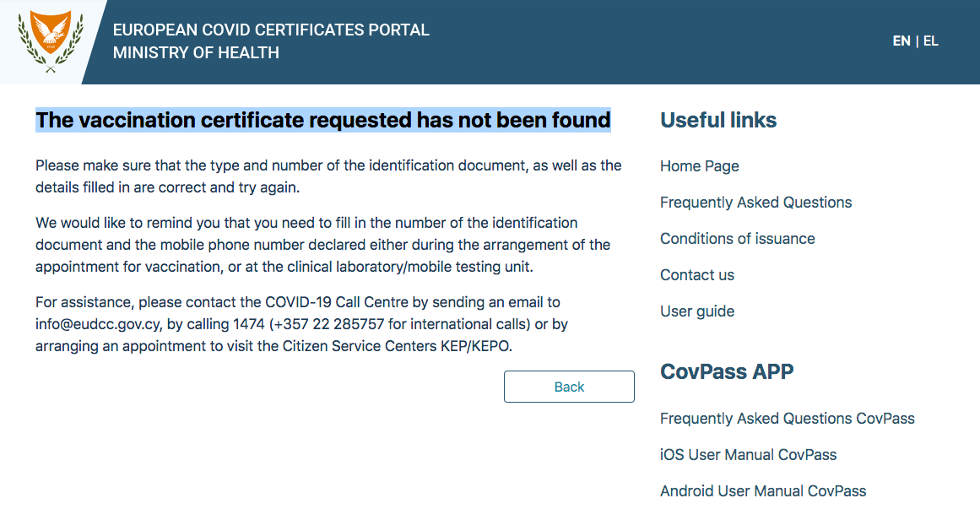Open Conditions of issuance link

click(x=738, y=238)
